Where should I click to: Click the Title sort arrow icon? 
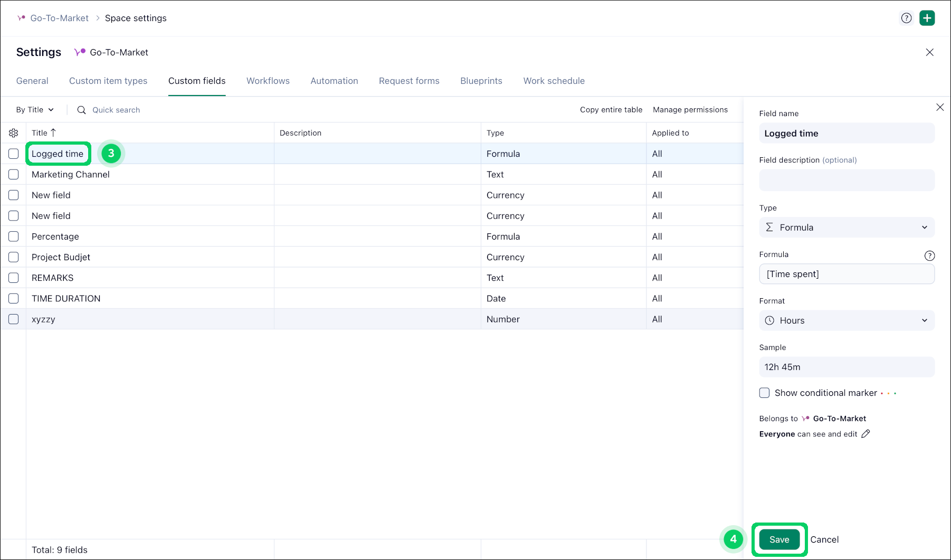click(53, 132)
